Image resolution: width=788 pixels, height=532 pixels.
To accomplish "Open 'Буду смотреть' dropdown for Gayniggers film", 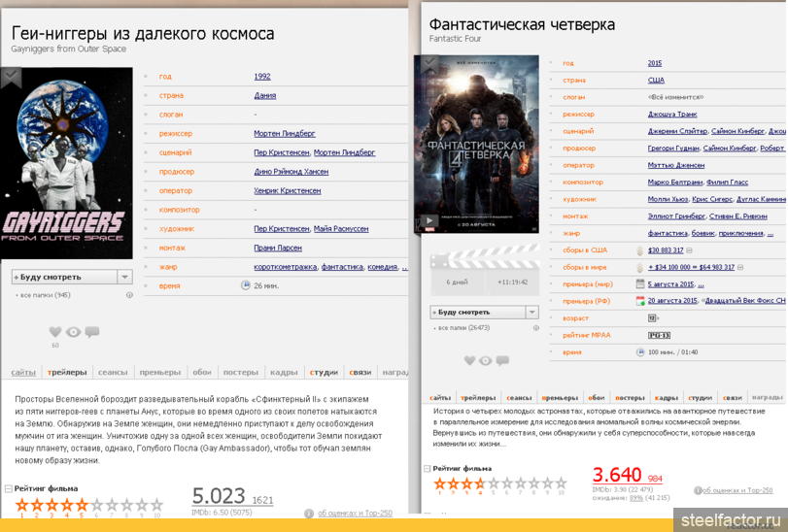I will pyautogui.click(x=124, y=277).
